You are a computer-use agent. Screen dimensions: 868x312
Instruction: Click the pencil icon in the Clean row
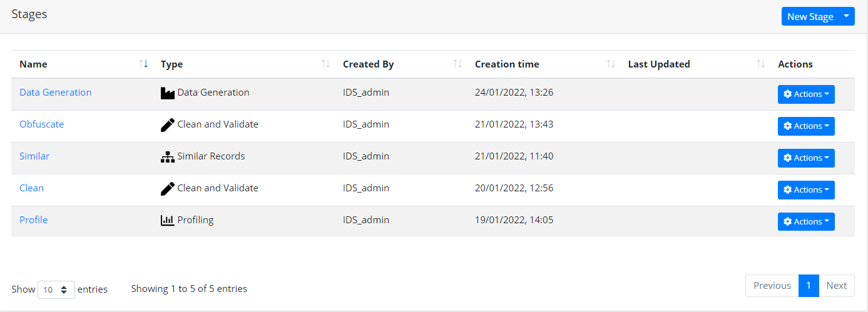[x=167, y=189]
